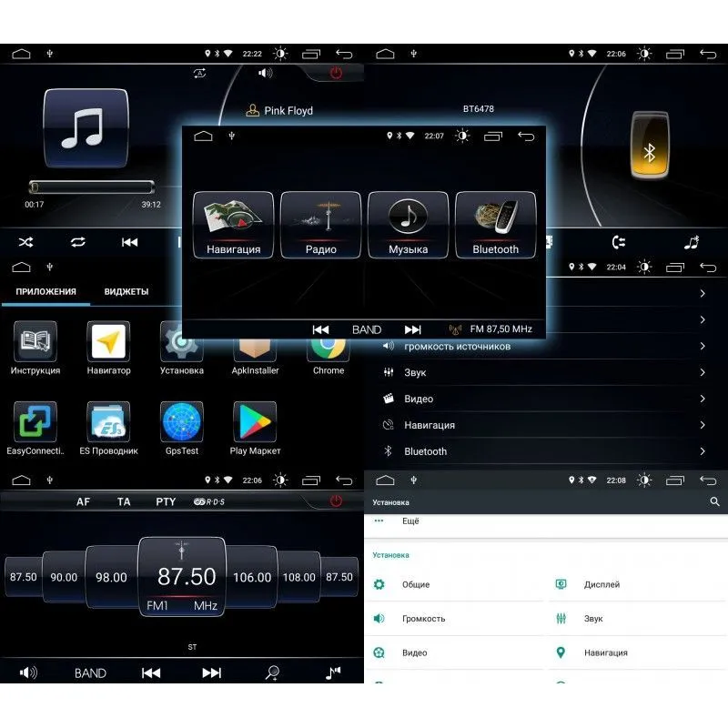Viewport: 728px width, 728px height.
Task: Open the GpsTest app
Action: (181, 428)
